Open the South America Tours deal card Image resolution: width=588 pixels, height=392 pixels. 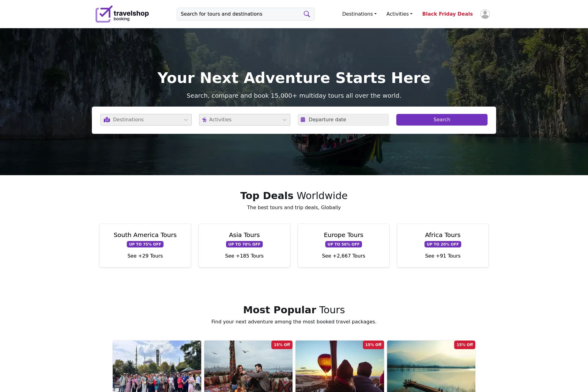coord(145,245)
